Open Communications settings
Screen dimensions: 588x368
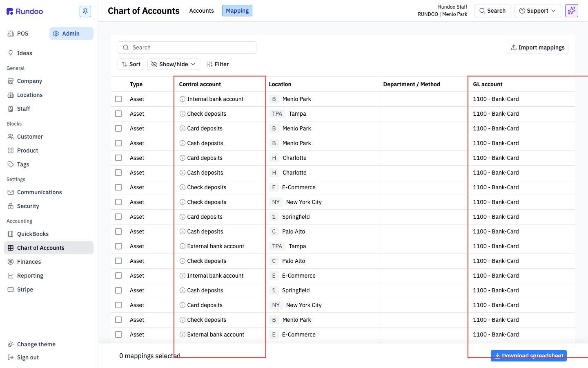point(49,192)
